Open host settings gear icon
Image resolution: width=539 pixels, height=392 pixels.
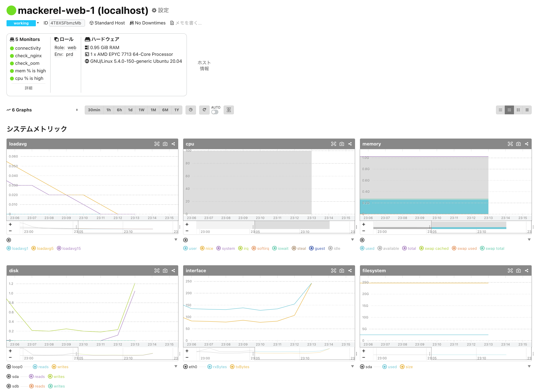tap(154, 10)
